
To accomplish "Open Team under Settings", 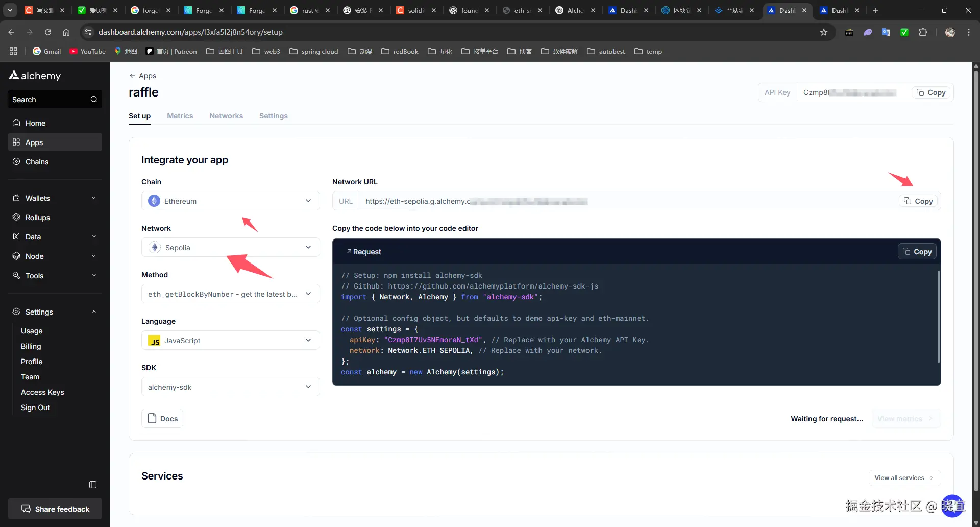I will point(30,377).
